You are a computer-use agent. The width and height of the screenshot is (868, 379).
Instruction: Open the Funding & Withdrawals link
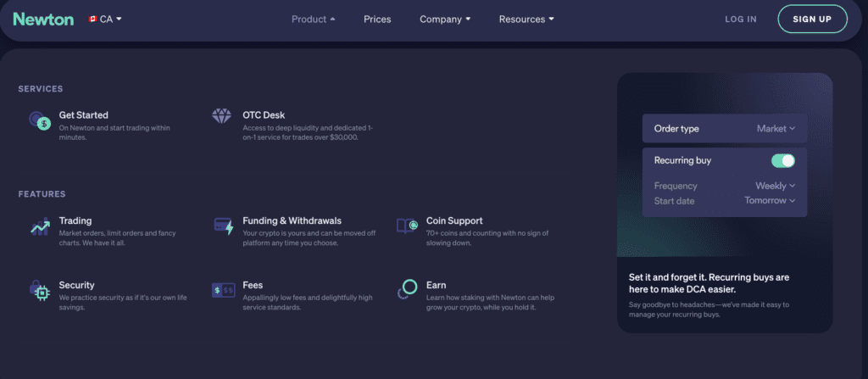(292, 220)
